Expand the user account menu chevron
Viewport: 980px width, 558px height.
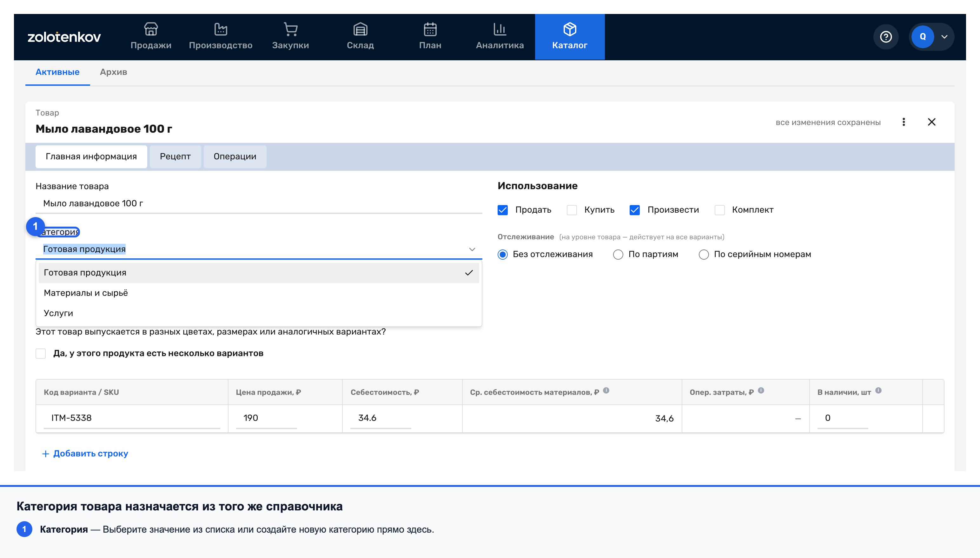pyautogui.click(x=944, y=37)
